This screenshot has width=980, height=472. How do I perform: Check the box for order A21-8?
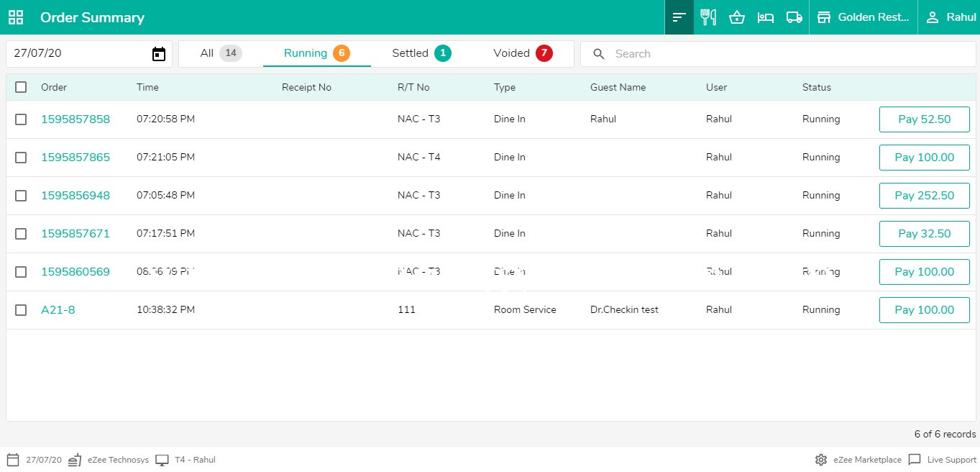[x=21, y=310]
